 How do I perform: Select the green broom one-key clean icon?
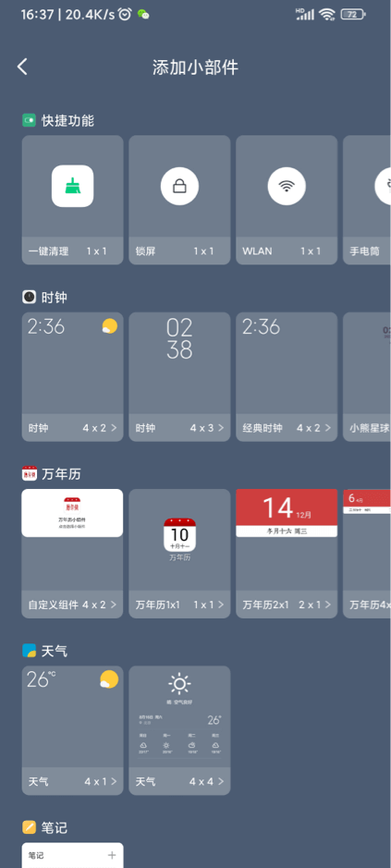point(72,186)
